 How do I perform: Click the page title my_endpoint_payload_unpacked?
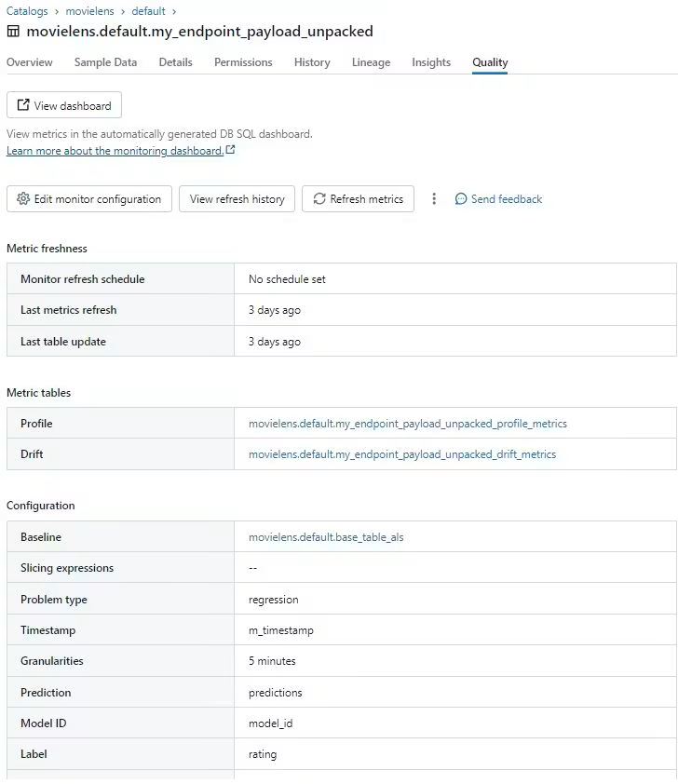(x=200, y=32)
